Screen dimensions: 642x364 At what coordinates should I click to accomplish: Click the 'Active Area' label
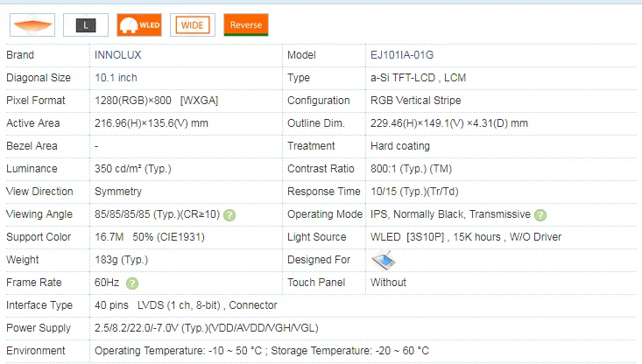click(x=32, y=123)
